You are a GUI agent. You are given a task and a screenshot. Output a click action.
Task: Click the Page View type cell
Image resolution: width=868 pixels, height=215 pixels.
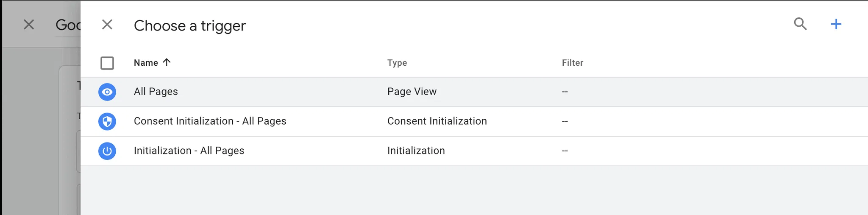point(412,92)
